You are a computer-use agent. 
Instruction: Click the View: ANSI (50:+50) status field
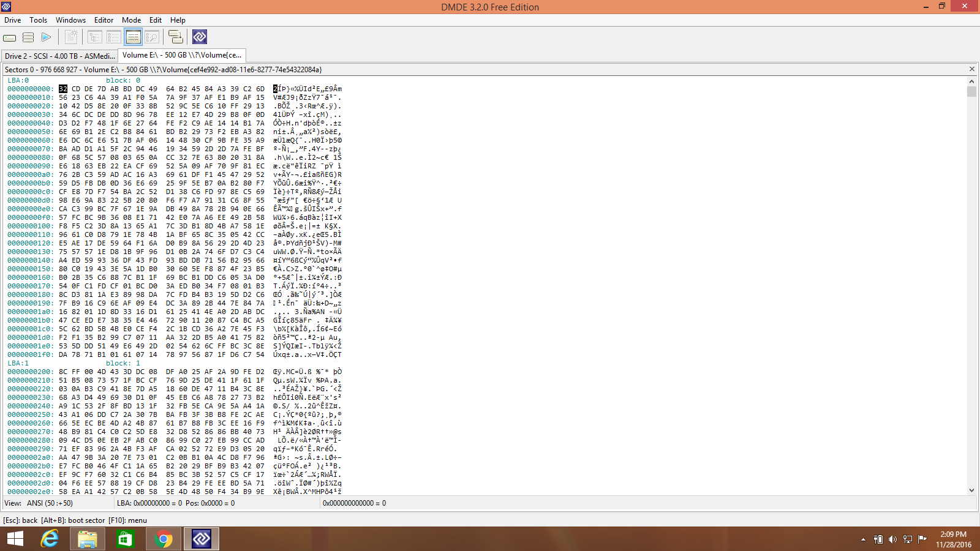tap(58, 503)
